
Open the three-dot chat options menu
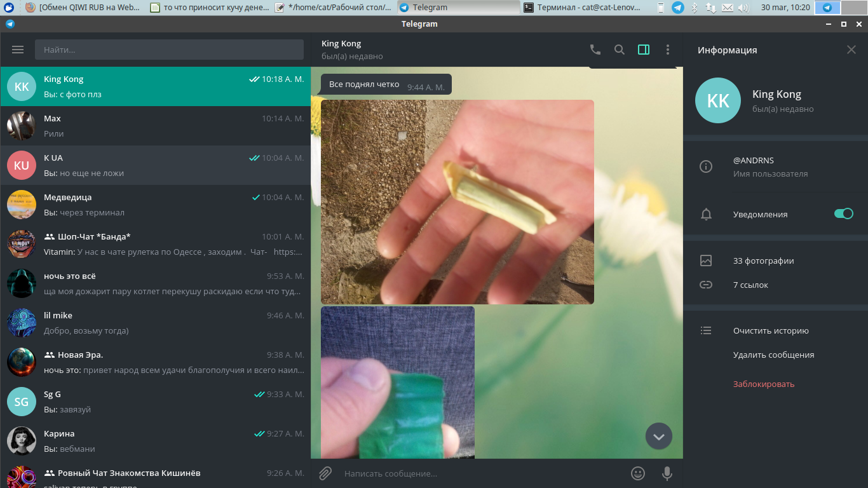[667, 50]
